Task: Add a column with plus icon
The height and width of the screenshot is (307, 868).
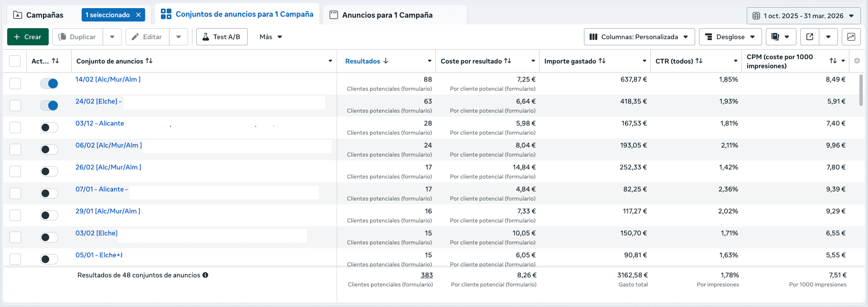Action: [857, 61]
